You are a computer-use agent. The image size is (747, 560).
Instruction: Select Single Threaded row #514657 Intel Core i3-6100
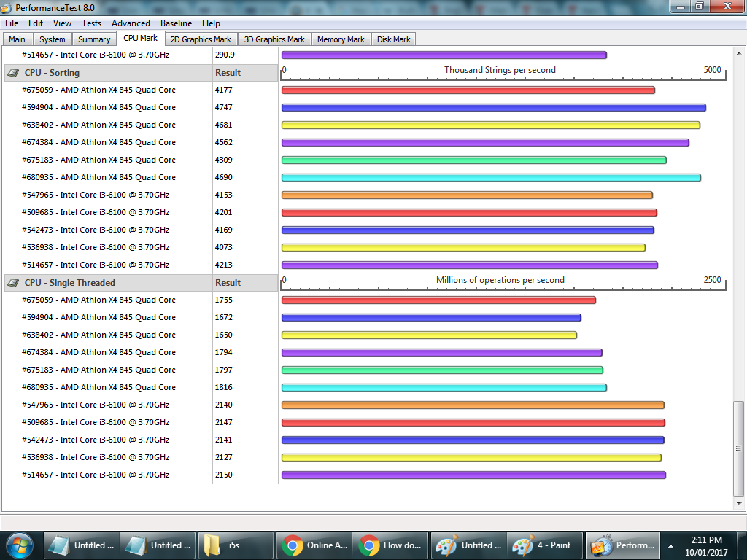tap(96, 475)
